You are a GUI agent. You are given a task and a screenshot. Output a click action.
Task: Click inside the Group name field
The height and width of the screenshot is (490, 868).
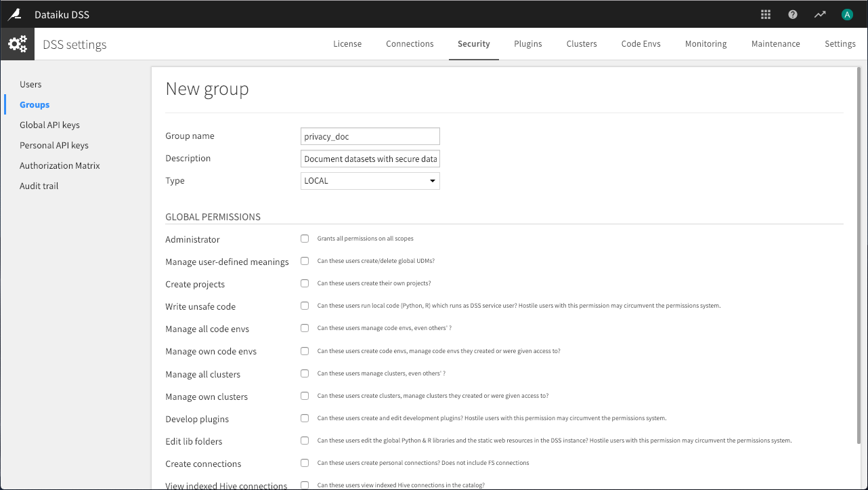click(x=370, y=136)
